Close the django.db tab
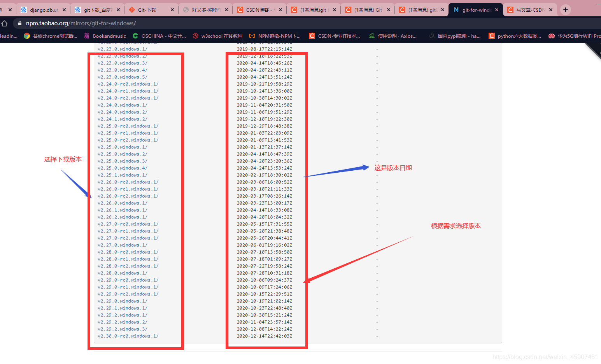Viewport: 601px width, 364px height. (64, 10)
